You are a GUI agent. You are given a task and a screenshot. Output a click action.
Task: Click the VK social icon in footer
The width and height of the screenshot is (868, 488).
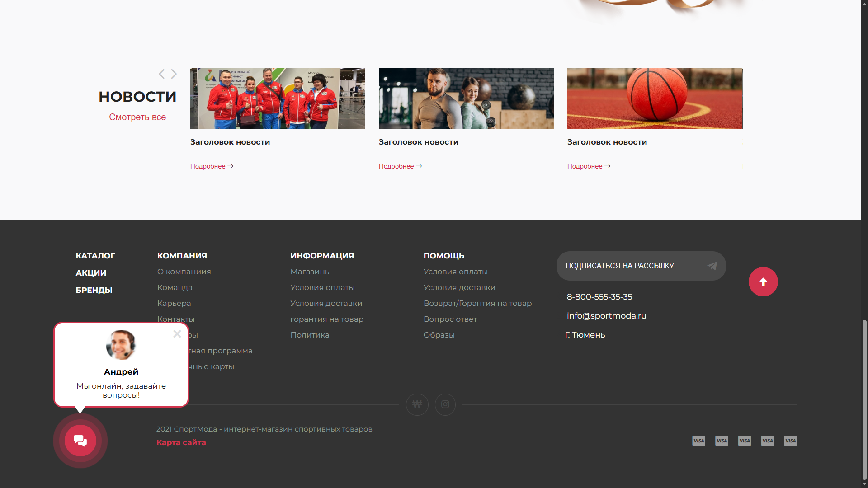(x=417, y=404)
